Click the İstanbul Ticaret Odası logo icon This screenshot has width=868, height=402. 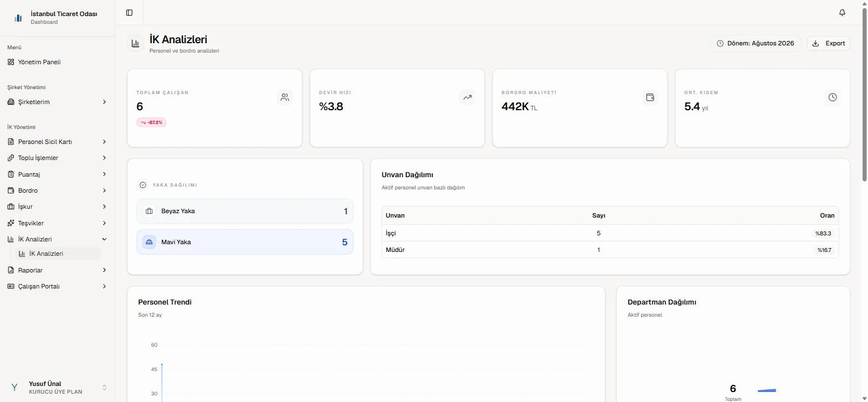[18, 18]
